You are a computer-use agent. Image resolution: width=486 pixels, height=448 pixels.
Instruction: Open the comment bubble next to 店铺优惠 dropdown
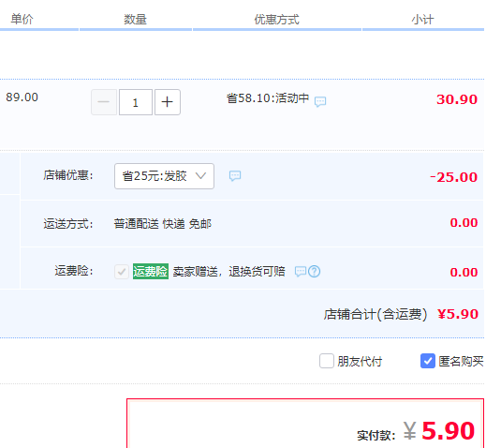(235, 176)
